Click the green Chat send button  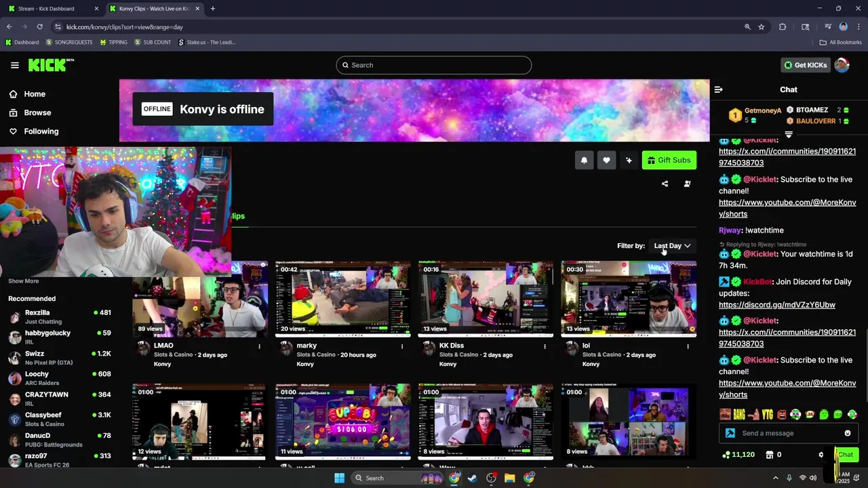pos(846,455)
